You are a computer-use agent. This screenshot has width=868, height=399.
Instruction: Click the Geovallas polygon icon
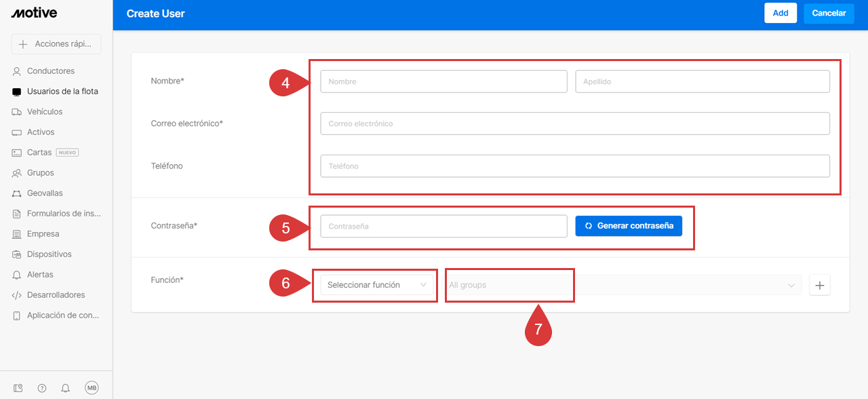pos(17,193)
